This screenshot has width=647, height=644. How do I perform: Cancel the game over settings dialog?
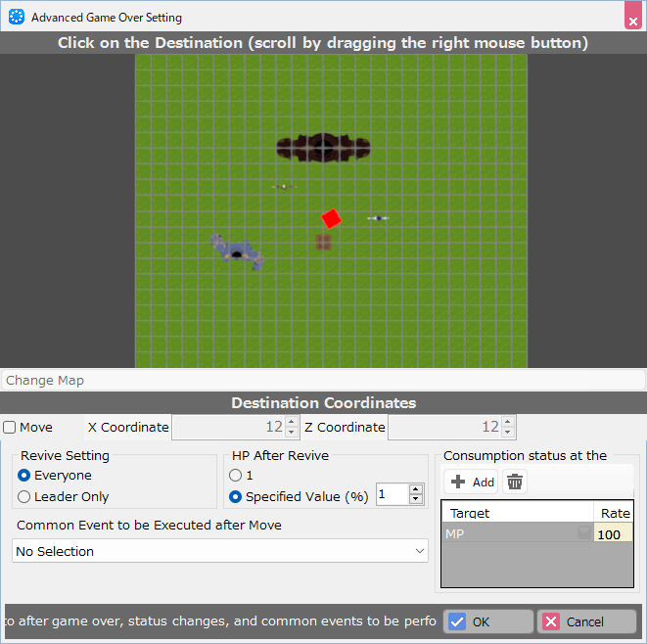(x=583, y=621)
